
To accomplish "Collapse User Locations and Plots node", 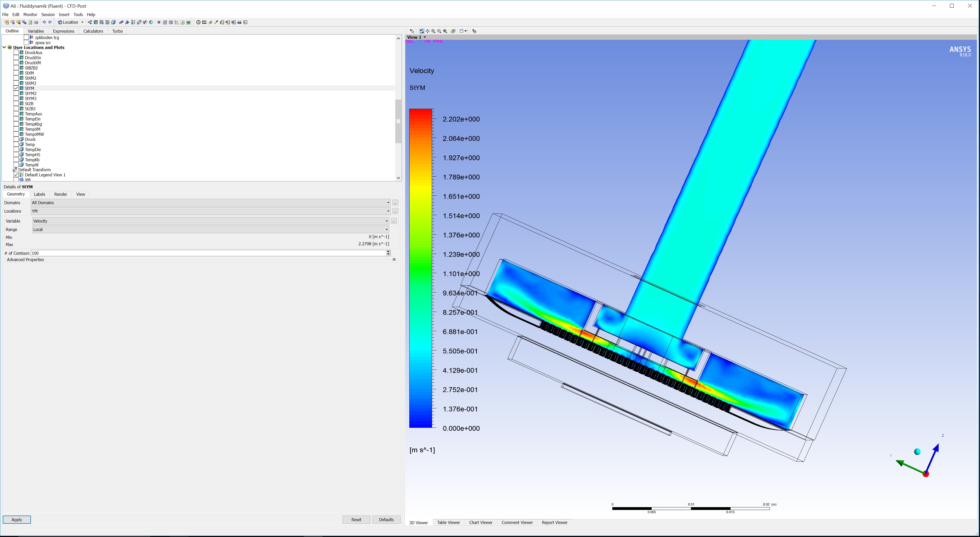I will (x=4, y=47).
